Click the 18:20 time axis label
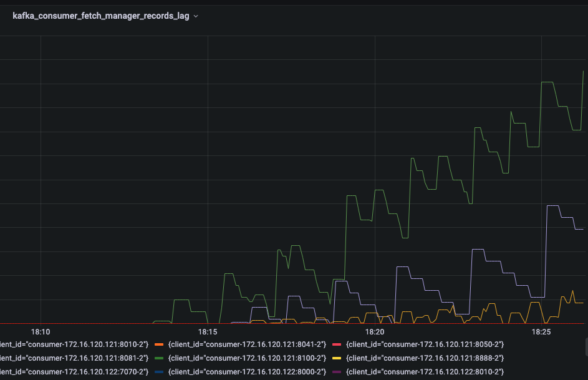588x380 pixels. click(x=374, y=331)
